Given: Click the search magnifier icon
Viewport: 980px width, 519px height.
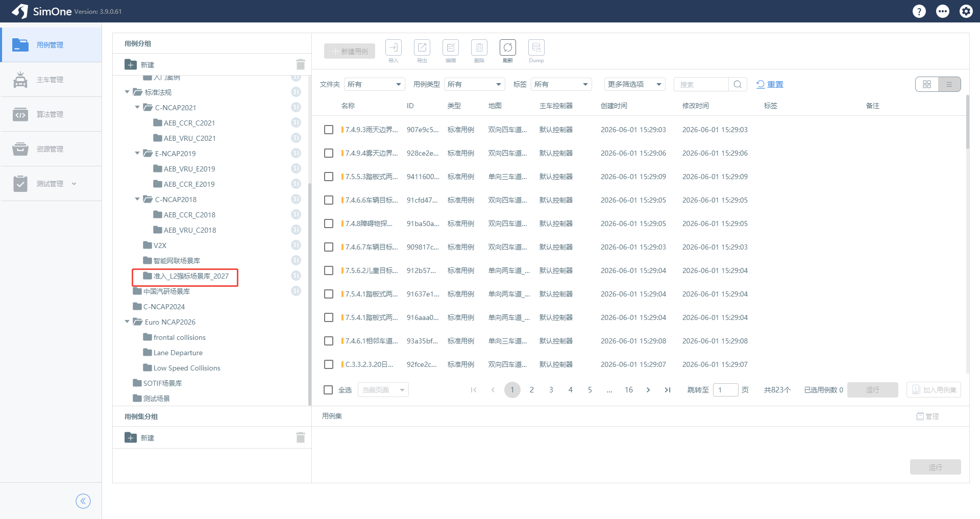Looking at the screenshot, I should 738,84.
